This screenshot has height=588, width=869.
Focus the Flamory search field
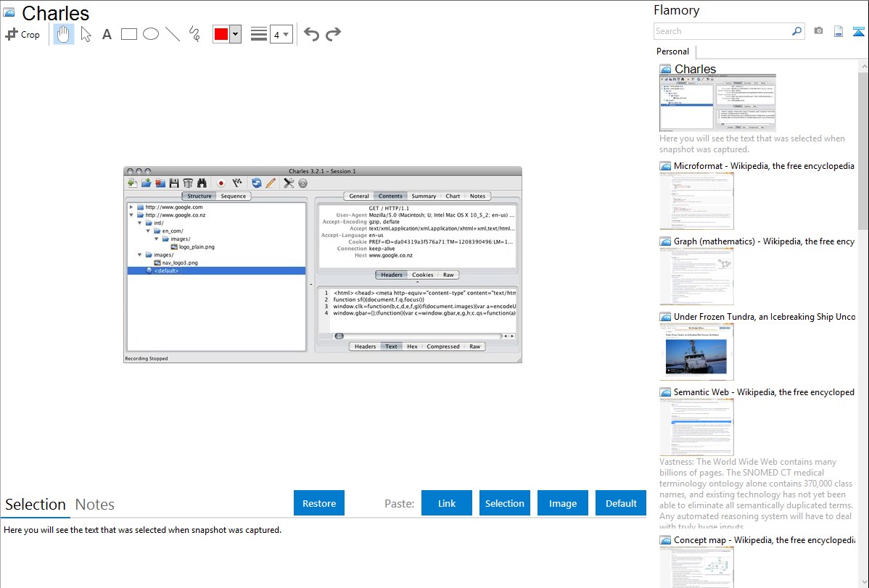point(722,31)
